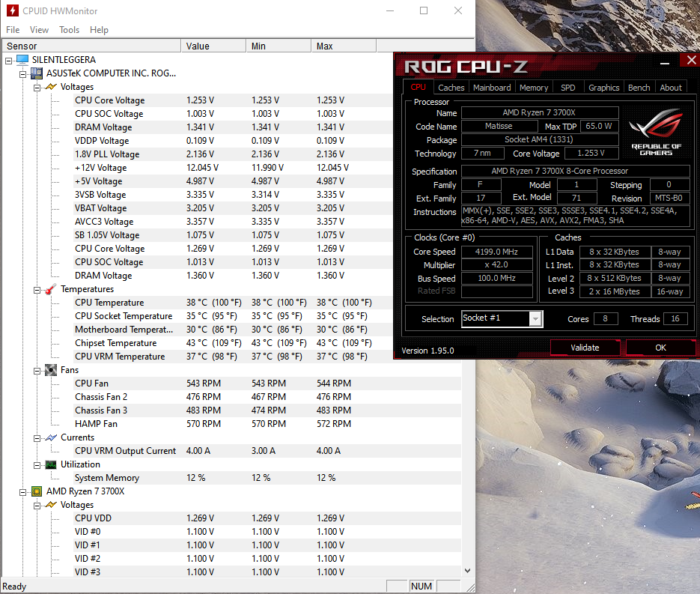Click the Core Speed 4199.0 MHz field
700x594 pixels.
496,252
